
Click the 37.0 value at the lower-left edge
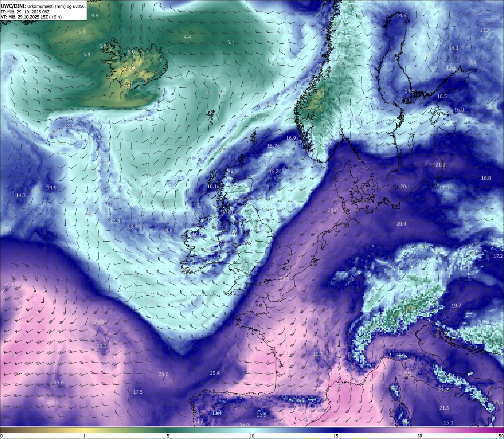click(x=11, y=356)
